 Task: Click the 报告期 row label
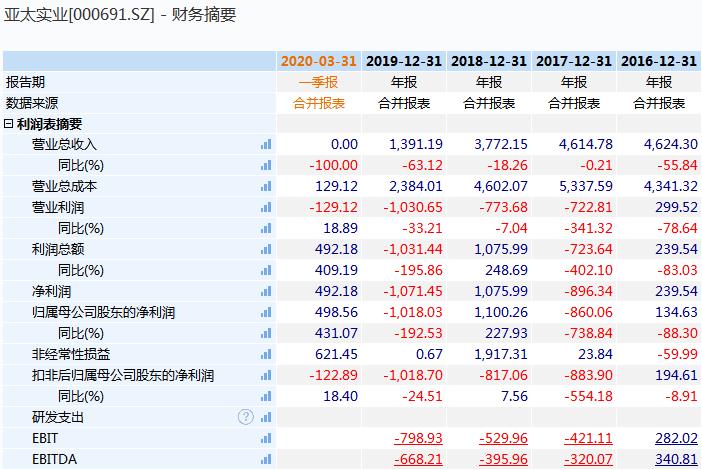click(x=25, y=82)
